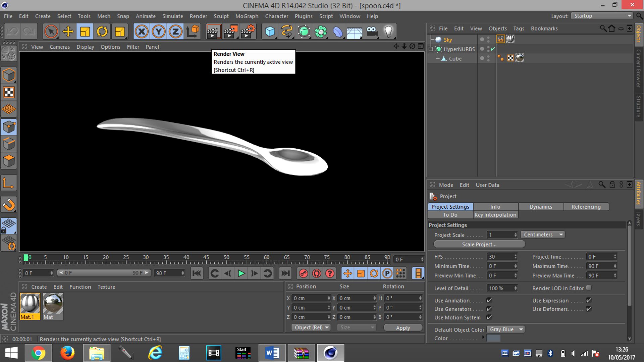Click the Render View clapboard icon
644x362 pixels.
(x=213, y=32)
